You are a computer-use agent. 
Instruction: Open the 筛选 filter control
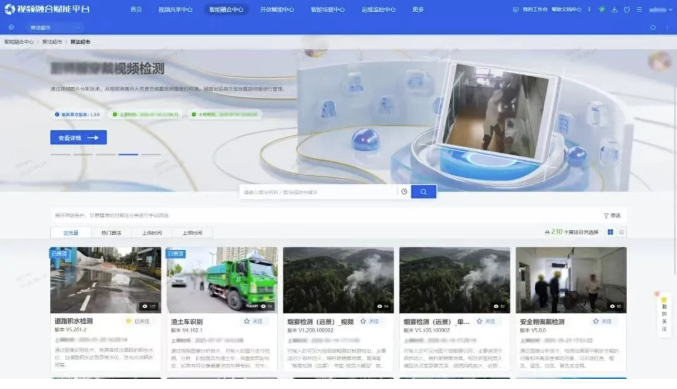coord(612,215)
